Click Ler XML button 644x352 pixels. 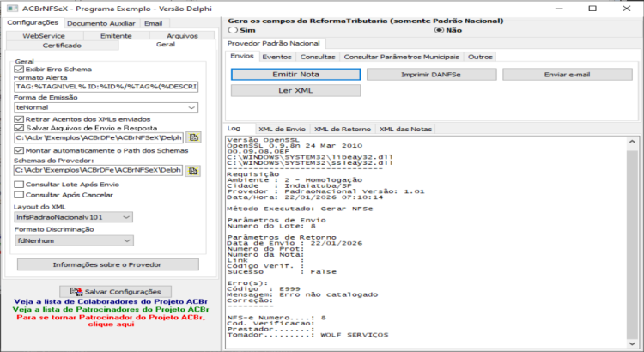(295, 90)
